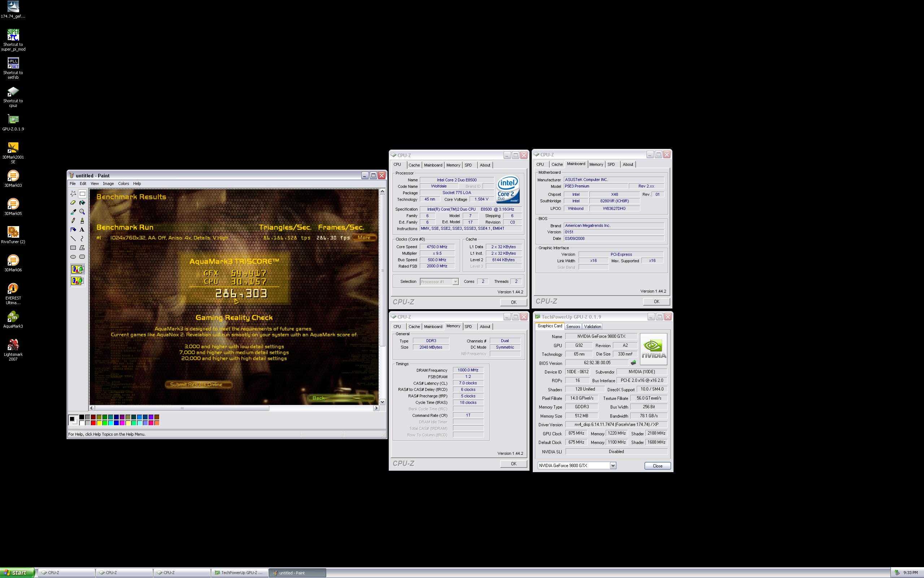Select the Rounded Rectangle tool
The image size is (924, 578).
click(x=82, y=257)
